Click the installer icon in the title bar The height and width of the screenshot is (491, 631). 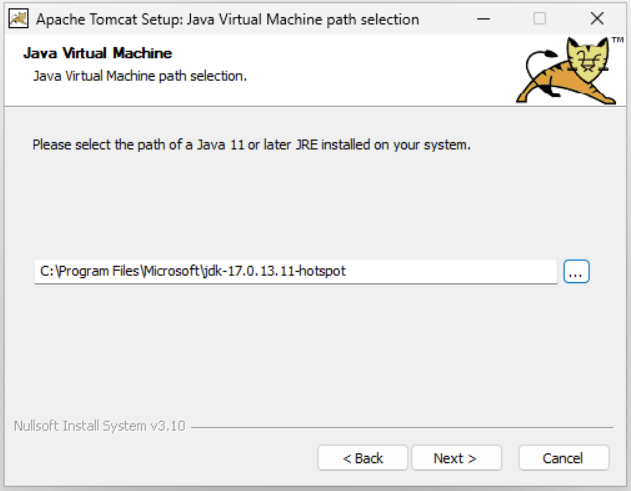(17, 19)
